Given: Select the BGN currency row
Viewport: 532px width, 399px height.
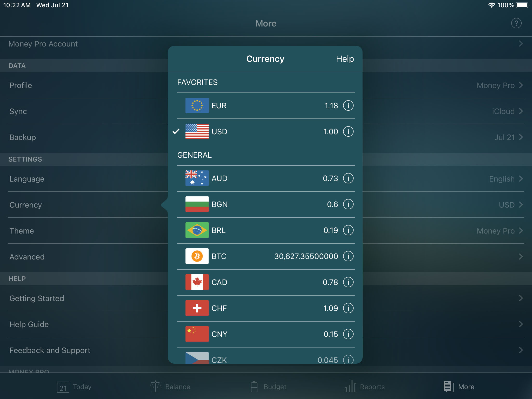Looking at the screenshot, I should tap(265, 204).
